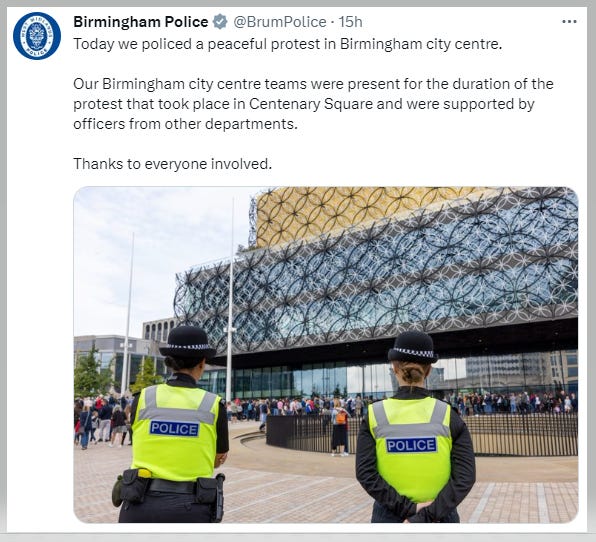Visit the @BrumPolice handle link
This screenshot has width=596, height=542.
[x=279, y=22]
